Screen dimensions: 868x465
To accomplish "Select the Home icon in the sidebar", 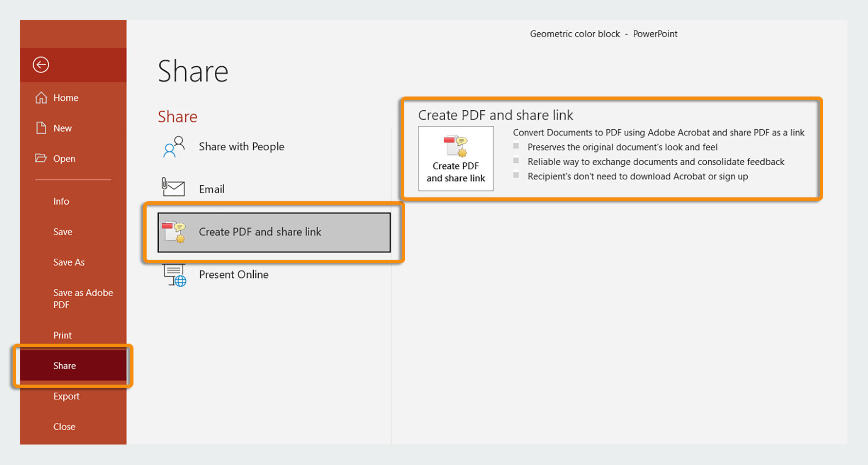I will point(42,97).
